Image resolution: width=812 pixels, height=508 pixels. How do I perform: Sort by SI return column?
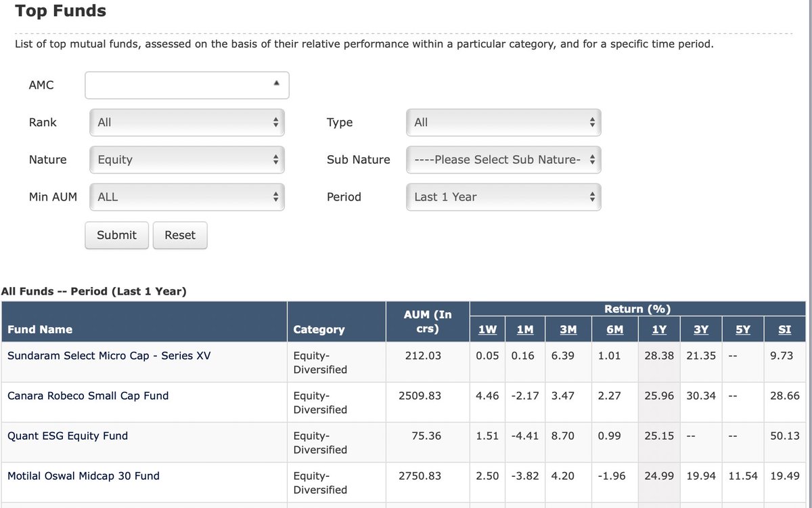[x=785, y=329]
